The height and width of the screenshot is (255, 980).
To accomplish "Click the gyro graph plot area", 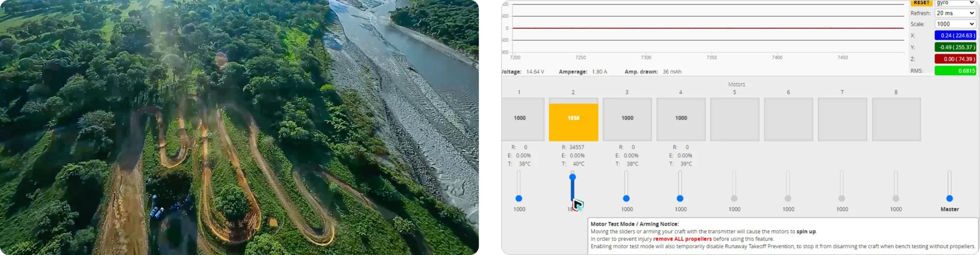I will pos(708,28).
